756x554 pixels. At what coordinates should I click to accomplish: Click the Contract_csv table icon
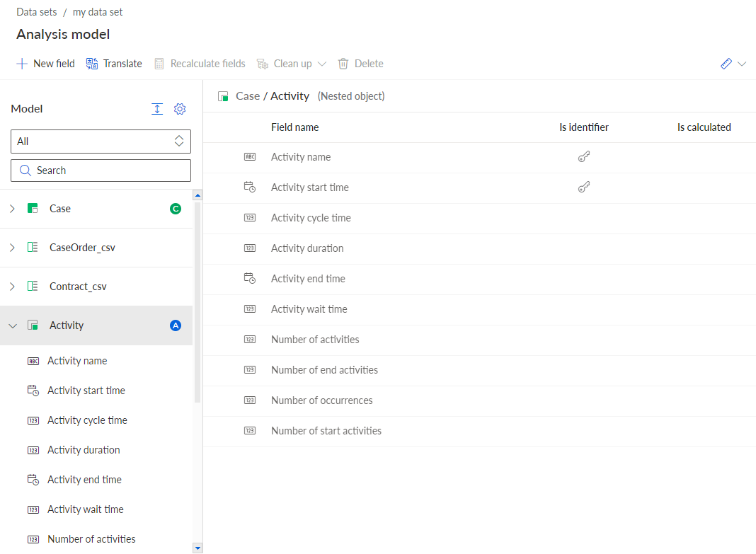[33, 287]
